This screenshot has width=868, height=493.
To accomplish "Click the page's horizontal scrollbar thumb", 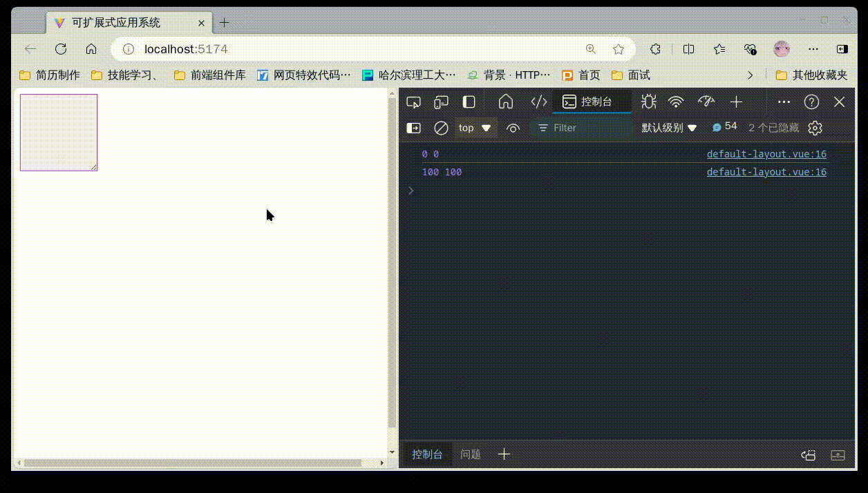I will click(193, 463).
